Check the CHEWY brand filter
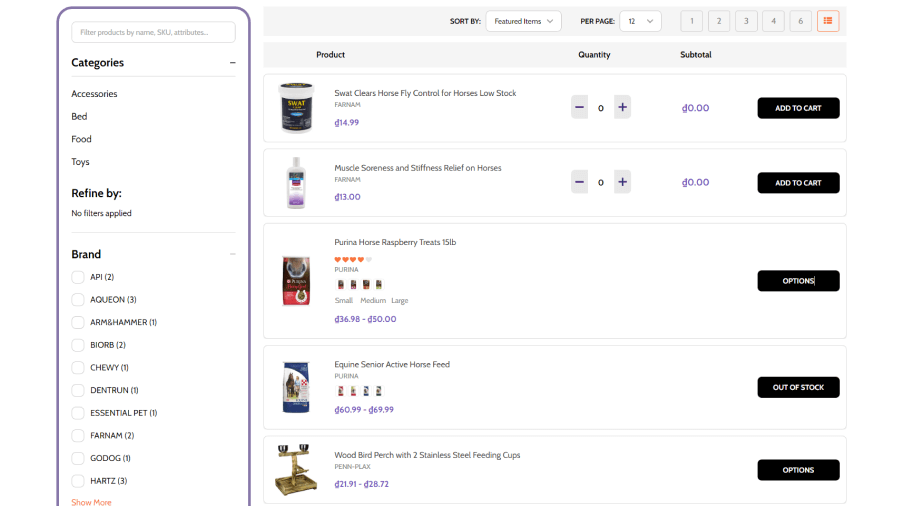 [x=78, y=367]
